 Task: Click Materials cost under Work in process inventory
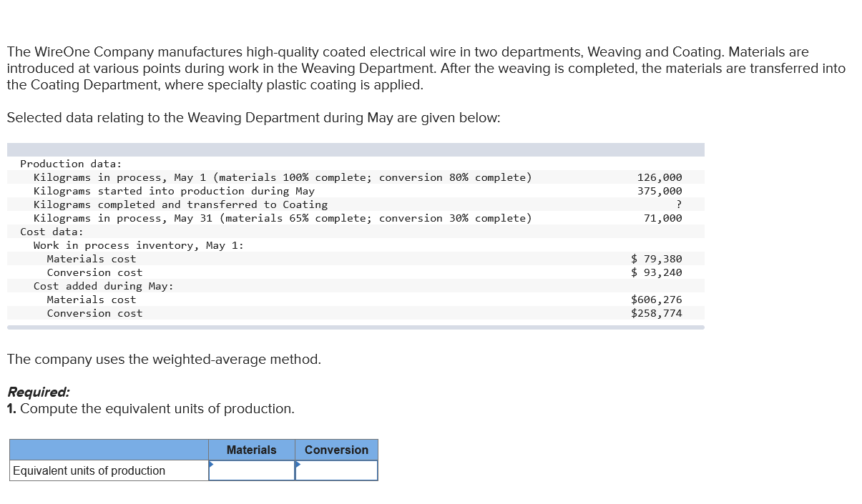point(91,259)
